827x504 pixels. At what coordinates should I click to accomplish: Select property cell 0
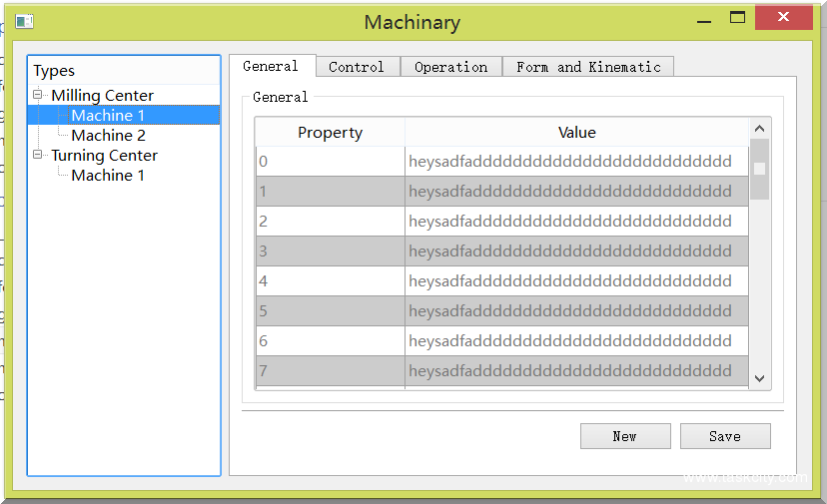tap(331, 162)
